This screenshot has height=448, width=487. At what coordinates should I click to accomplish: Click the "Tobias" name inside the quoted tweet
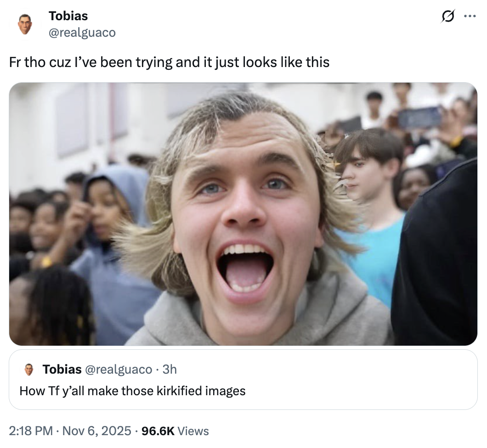click(62, 369)
